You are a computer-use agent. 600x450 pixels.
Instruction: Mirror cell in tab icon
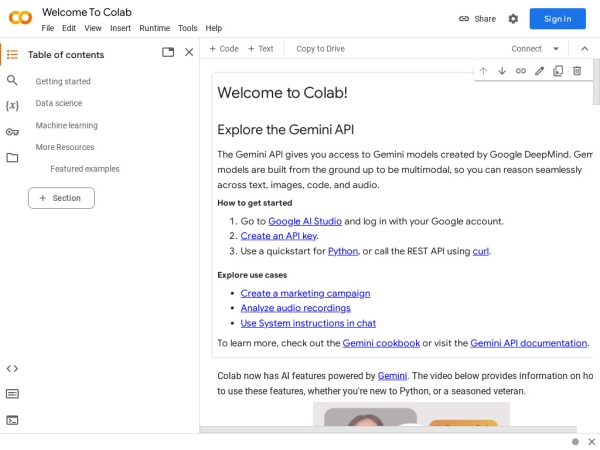pyautogui.click(x=558, y=71)
